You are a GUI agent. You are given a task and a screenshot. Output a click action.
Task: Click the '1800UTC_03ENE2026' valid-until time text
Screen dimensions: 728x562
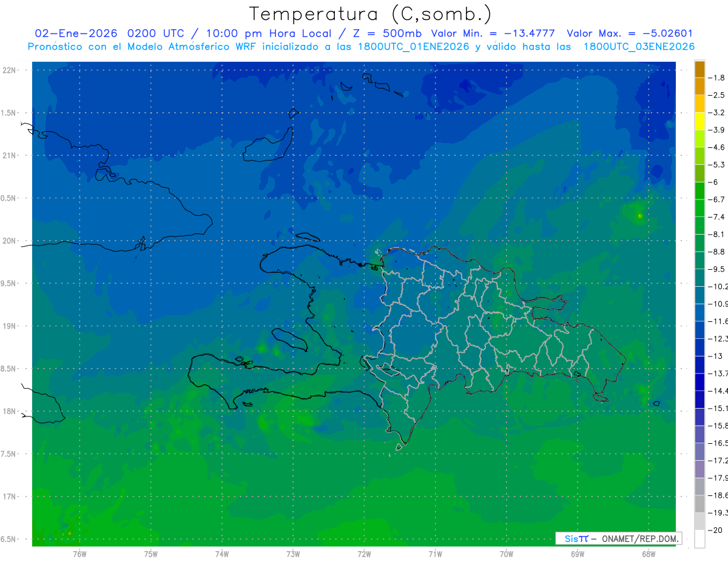coord(639,47)
